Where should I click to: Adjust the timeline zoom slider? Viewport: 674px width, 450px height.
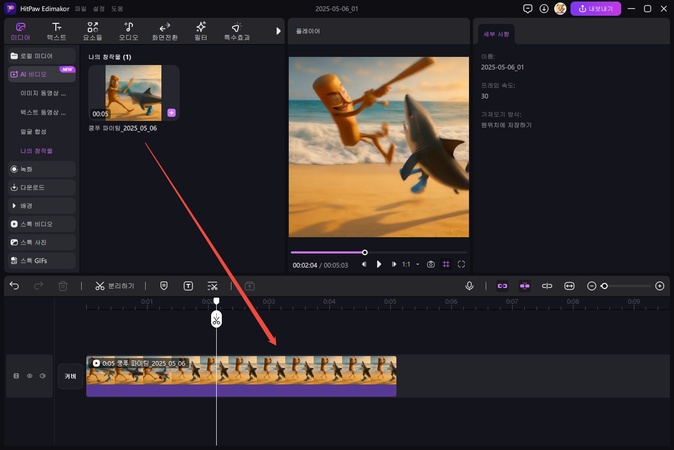[604, 286]
